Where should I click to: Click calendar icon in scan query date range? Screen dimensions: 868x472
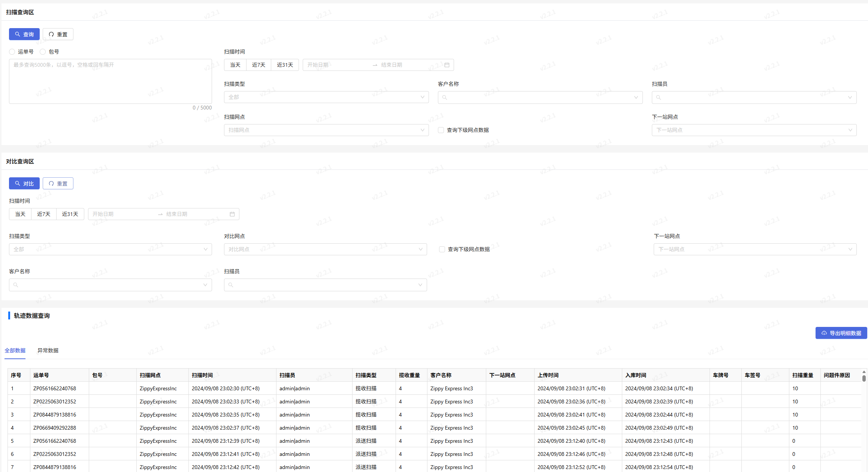(x=447, y=65)
